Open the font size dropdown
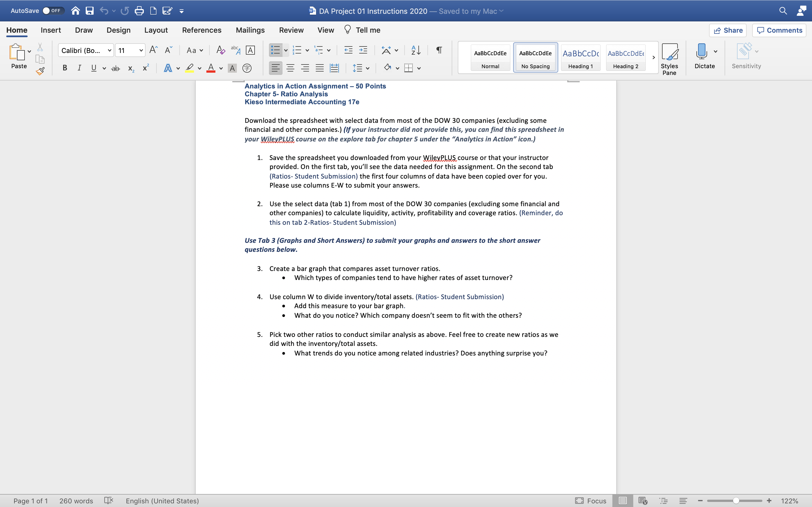 141,50
